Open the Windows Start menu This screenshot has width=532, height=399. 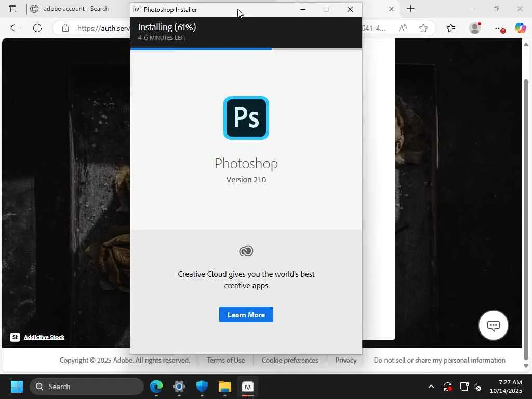[x=17, y=387]
